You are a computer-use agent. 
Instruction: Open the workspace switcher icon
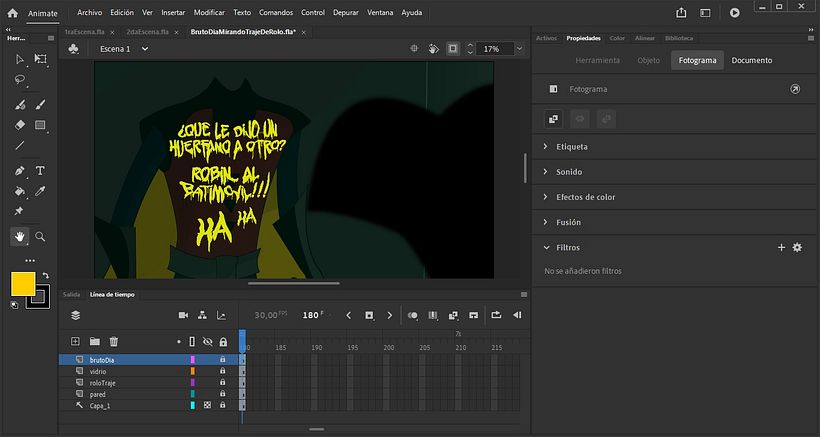[705, 13]
